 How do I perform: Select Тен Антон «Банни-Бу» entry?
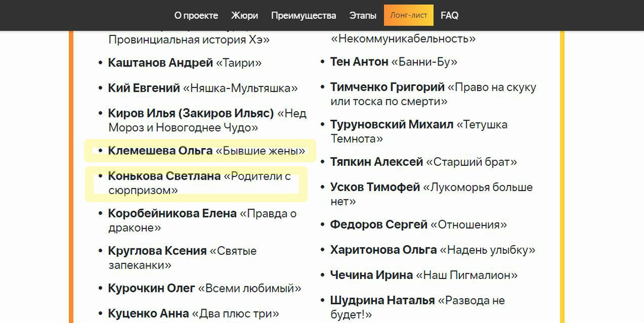coord(394,62)
